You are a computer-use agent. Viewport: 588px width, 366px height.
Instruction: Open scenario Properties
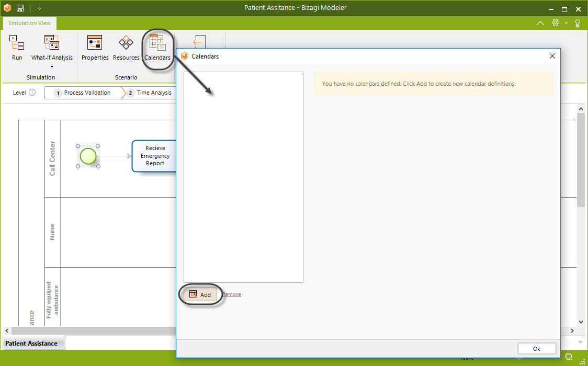tap(95, 48)
